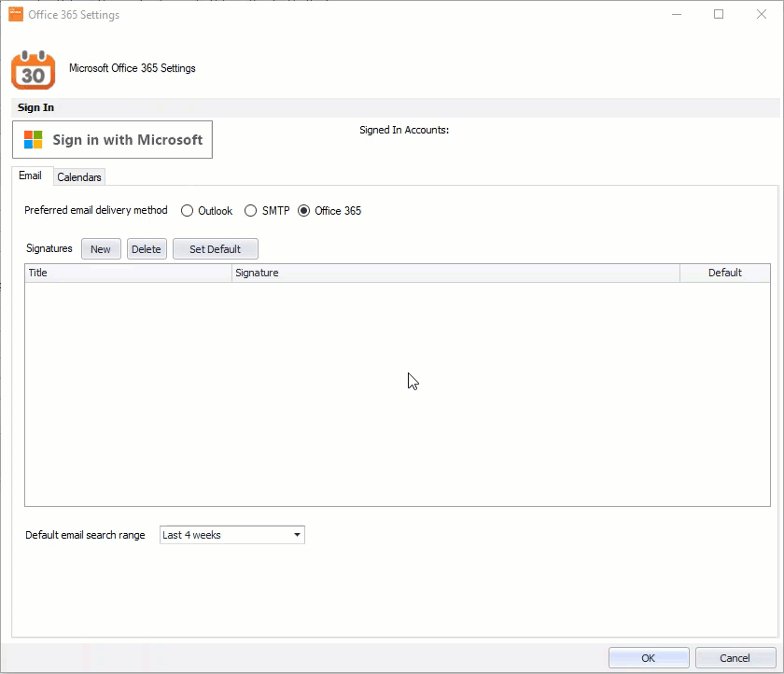Screen dimensions: 784x674
Task: Close the Office 365 Settings window
Action: click(x=762, y=14)
